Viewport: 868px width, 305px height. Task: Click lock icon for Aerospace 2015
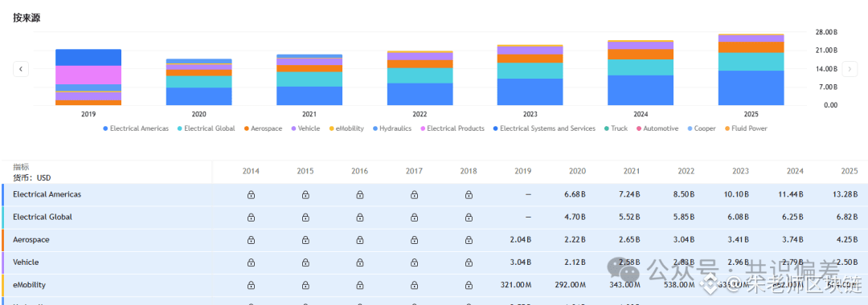[305, 240]
